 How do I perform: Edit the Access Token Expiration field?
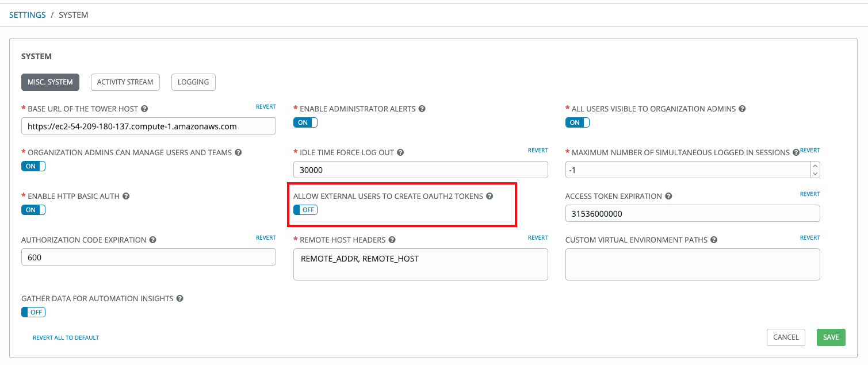point(693,213)
